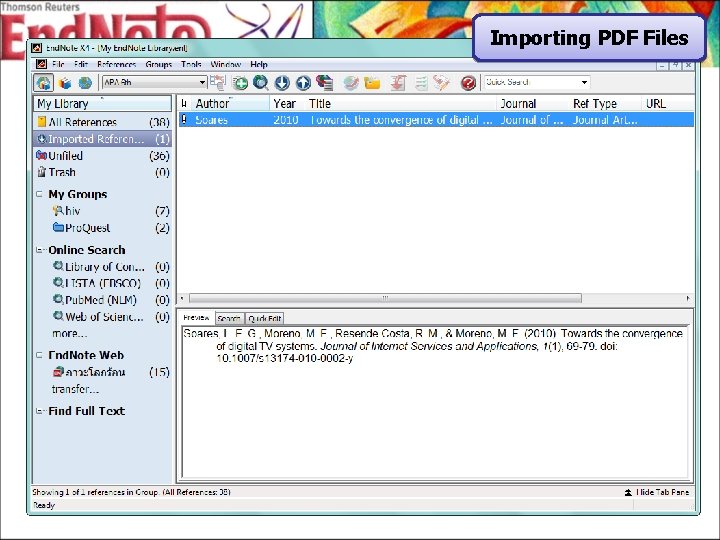Click the red Help question-mark icon
Image resolution: width=720 pixels, height=540 pixels.
468,83
